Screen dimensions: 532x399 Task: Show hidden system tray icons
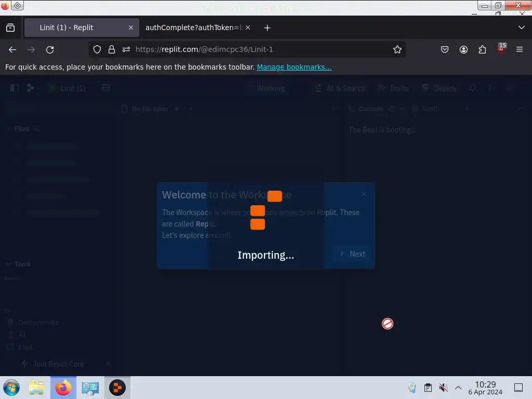(458, 388)
